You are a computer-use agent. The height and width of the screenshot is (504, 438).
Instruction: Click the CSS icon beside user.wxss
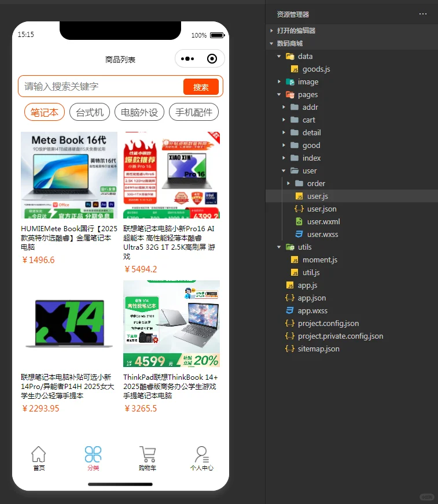299,234
